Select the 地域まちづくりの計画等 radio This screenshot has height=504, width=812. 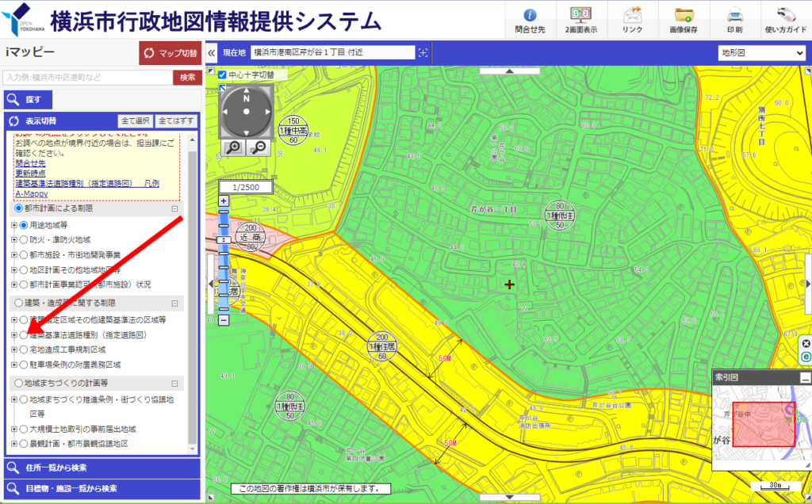point(19,383)
